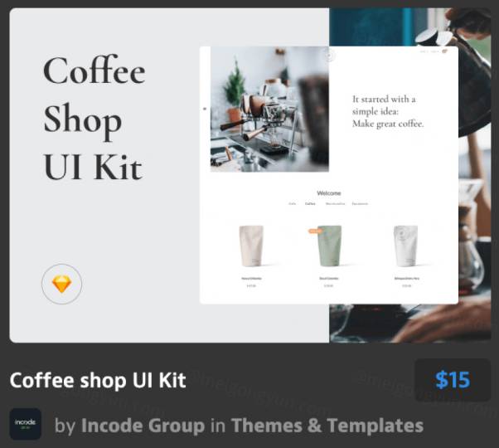Click the small slide indicator left of espresso photo
Image resolution: width=499 pixels, height=448 pixels.
pyautogui.click(x=205, y=109)
